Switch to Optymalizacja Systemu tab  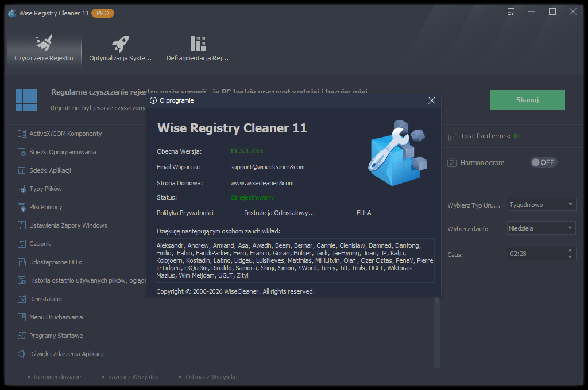(121, 49)
